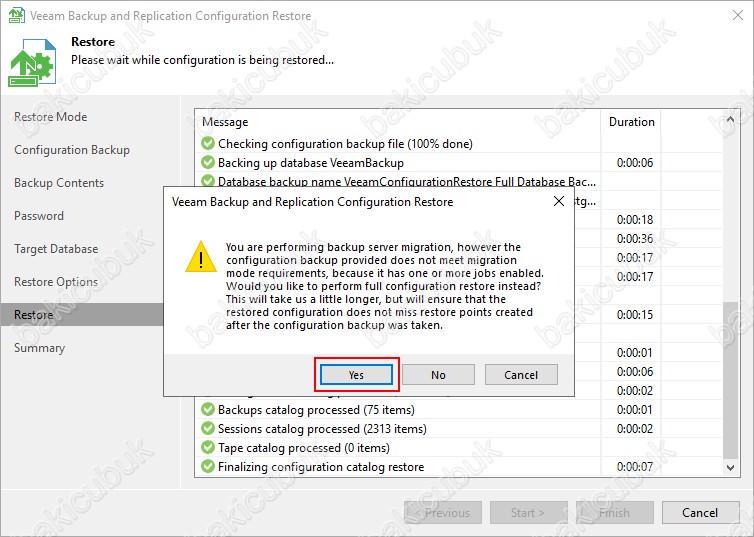Select the Restore Mode step
This screenshot has width=754, height=537.
pyautogui.click(x=50, y=117)
